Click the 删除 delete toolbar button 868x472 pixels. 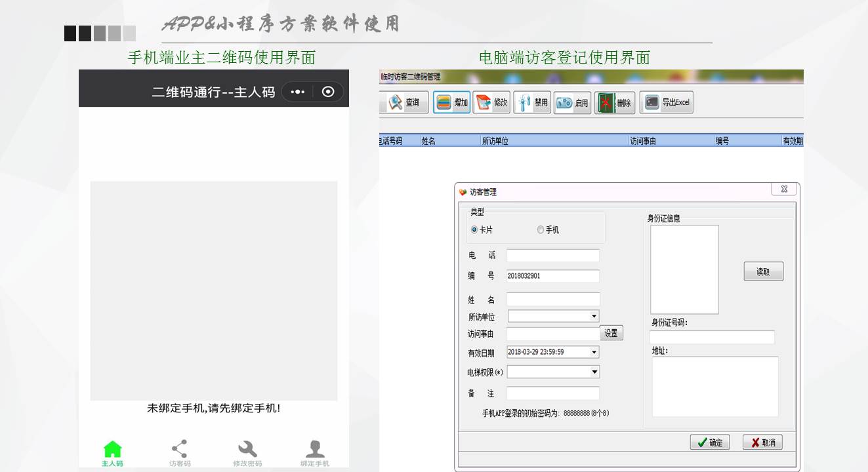click(615, 102)
